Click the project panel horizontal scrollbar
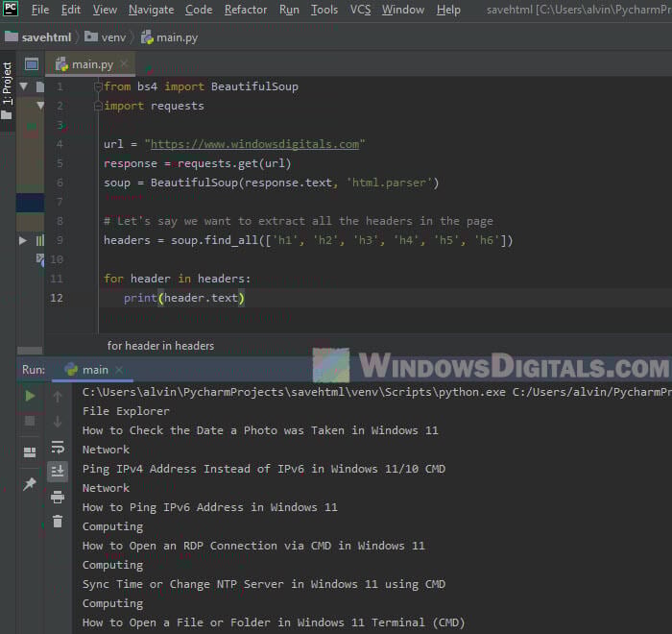The width and height of the screenshot is (672, 634). [30, 351]
